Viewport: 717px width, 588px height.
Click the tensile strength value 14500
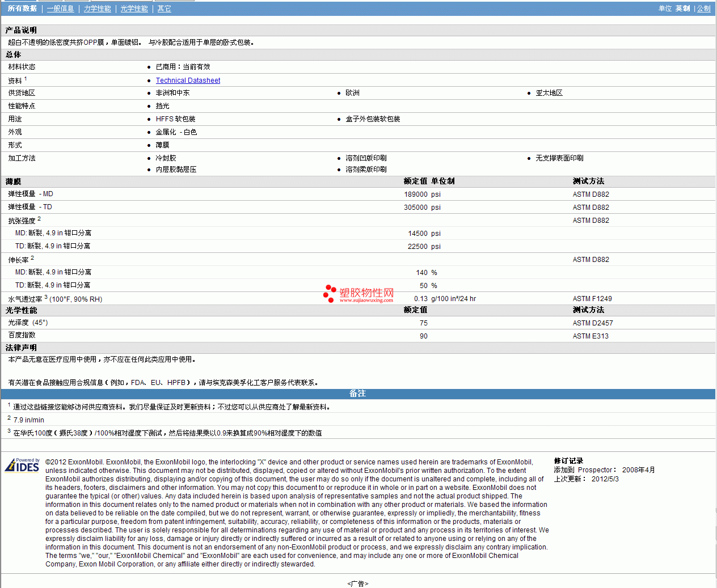click(x=418, y=234)
